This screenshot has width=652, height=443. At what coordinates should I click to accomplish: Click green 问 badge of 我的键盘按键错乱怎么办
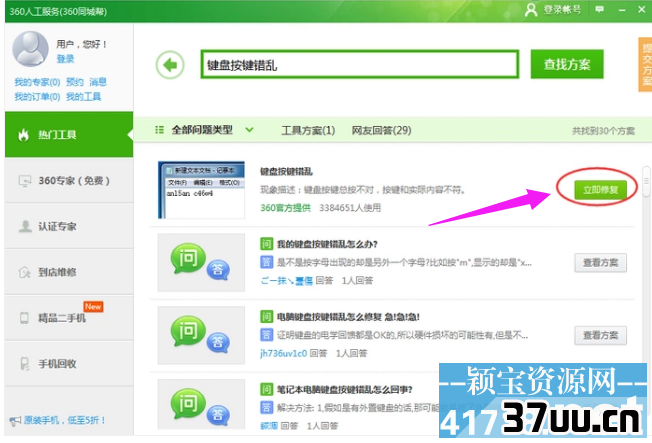[x=267, y=244]
